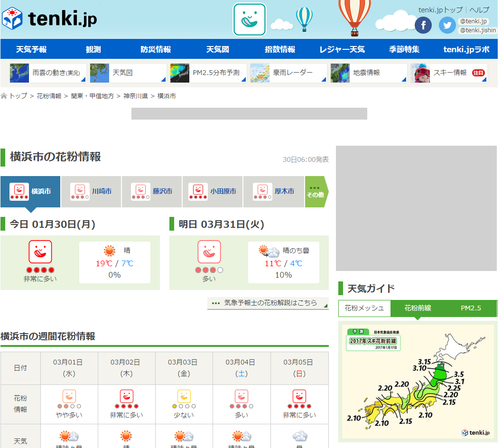Viewport: 502px width, 448px height.
Task: Click the green pollen mascot header icon
Action: [x=250, y=19]
